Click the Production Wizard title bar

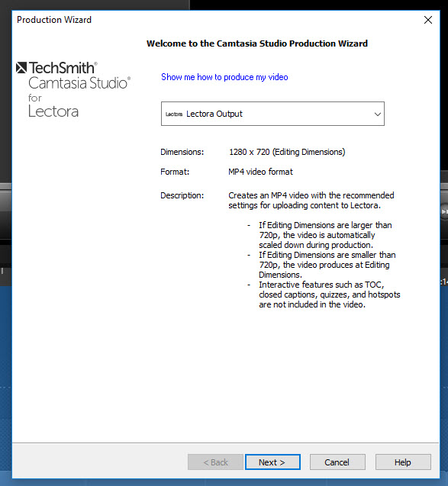click(217, 20)
